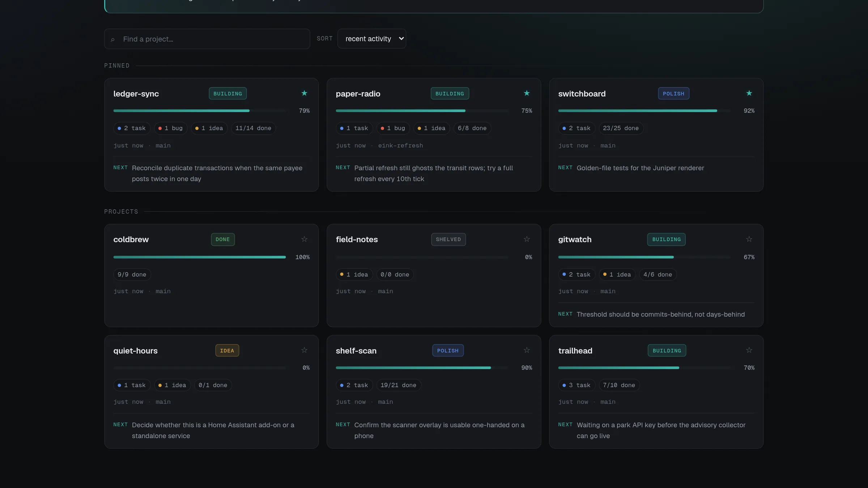
Task: Open the ledger-sync project title
Action: [x=136, y=94]
